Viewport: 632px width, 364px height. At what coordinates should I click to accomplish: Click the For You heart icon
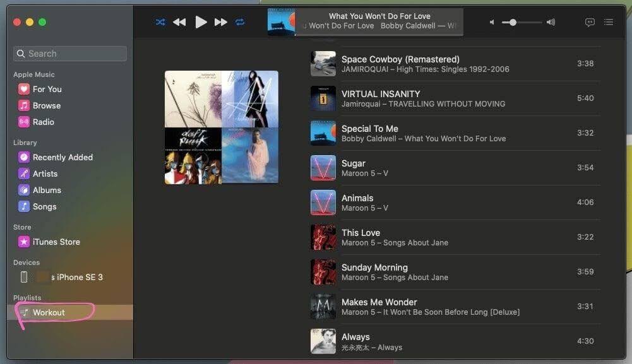coord(24,89)
